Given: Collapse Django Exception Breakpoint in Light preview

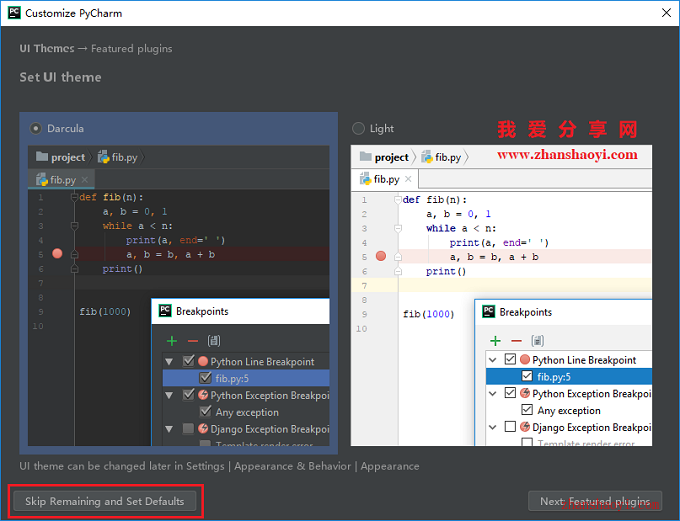Looking at the screenshot, I should pyautogui.click(x=493, y=427).
